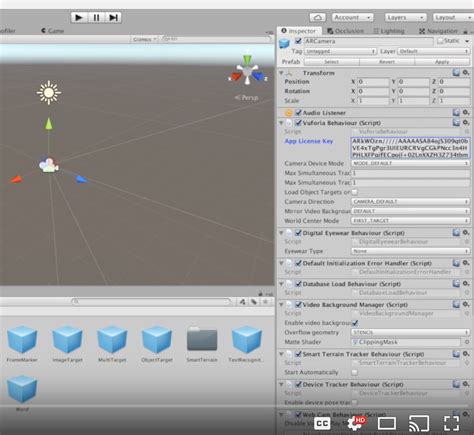Image resolution: width=474 pixels, height=435 pixels.
Task: Select the ImageTarget prefab
Action: pos(67,344)
